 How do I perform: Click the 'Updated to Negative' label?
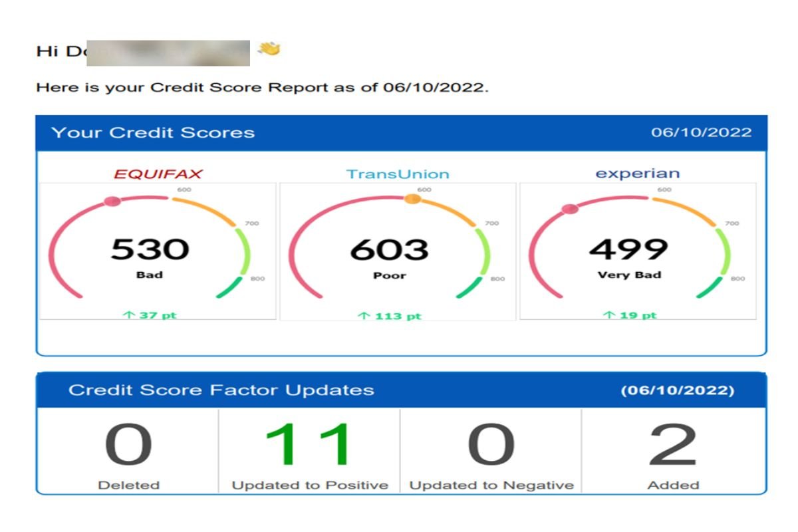[491, 485]
